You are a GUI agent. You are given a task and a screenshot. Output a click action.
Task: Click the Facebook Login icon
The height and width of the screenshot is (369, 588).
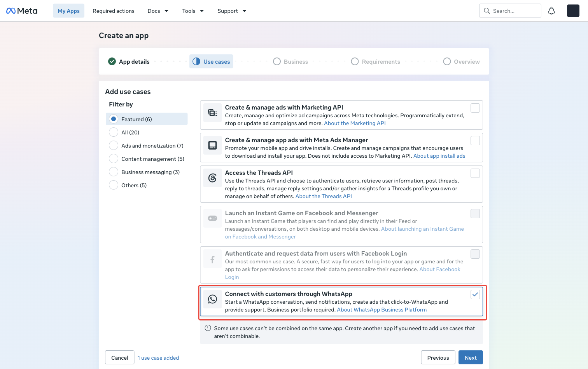pos(212,259)
